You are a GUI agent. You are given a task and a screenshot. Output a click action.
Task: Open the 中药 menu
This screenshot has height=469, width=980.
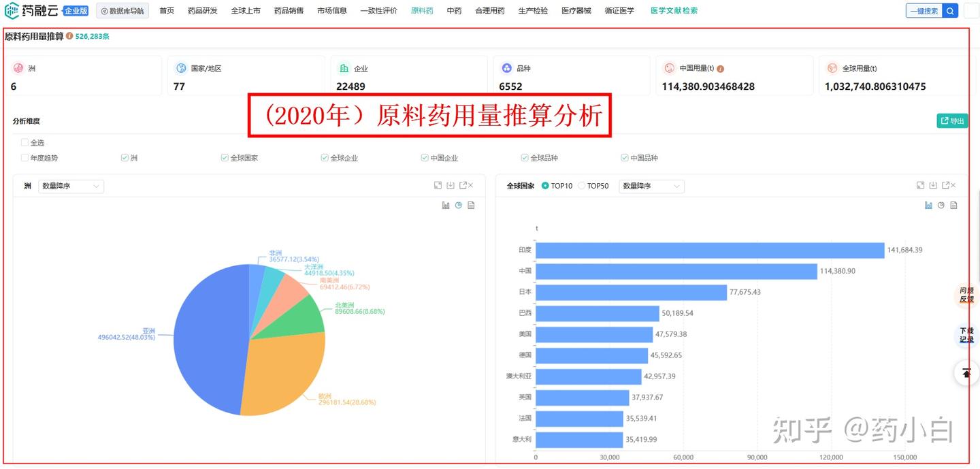pyautogui.click(x=454, y=11)
